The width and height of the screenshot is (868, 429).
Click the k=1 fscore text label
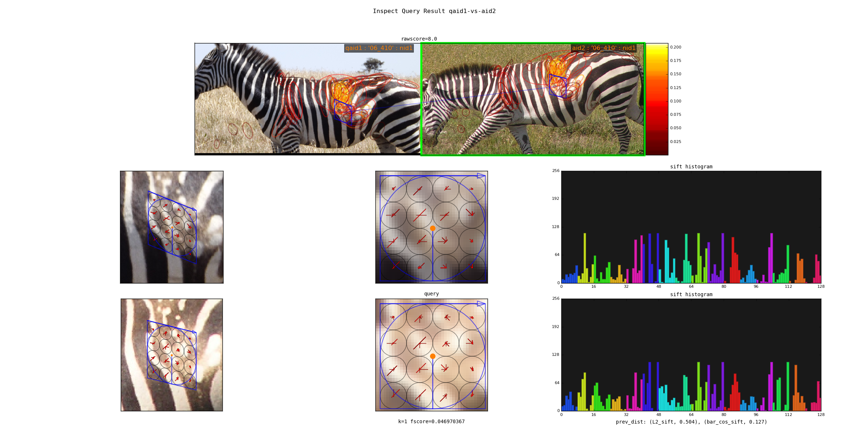coord(431,422)
